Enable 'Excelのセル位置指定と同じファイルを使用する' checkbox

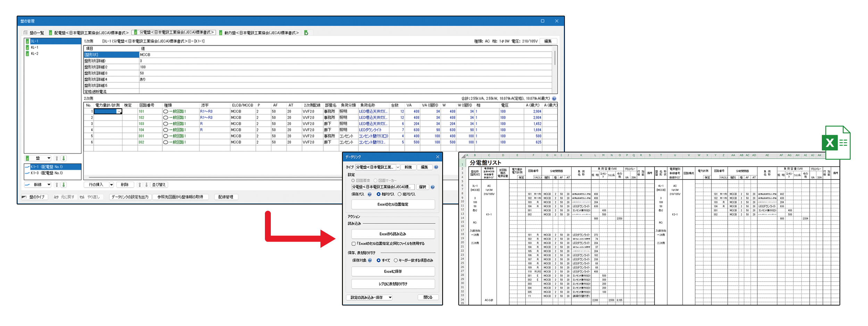click(353, 244)
